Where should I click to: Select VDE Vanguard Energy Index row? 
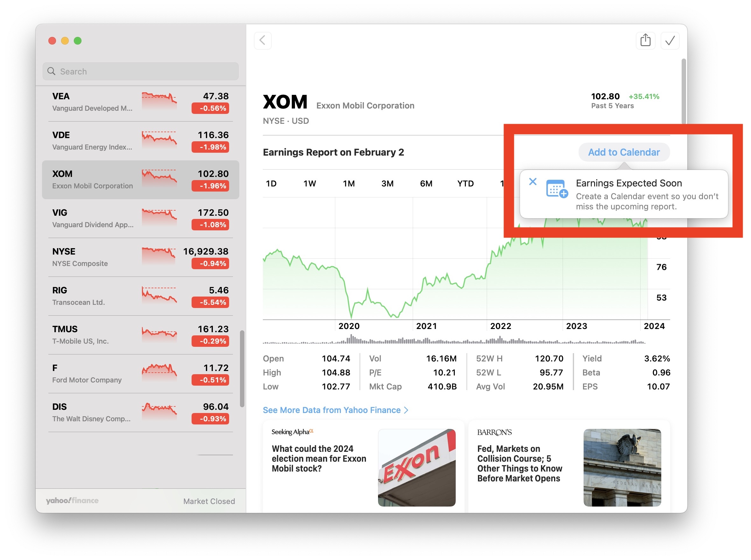click(x=140, y=141)
